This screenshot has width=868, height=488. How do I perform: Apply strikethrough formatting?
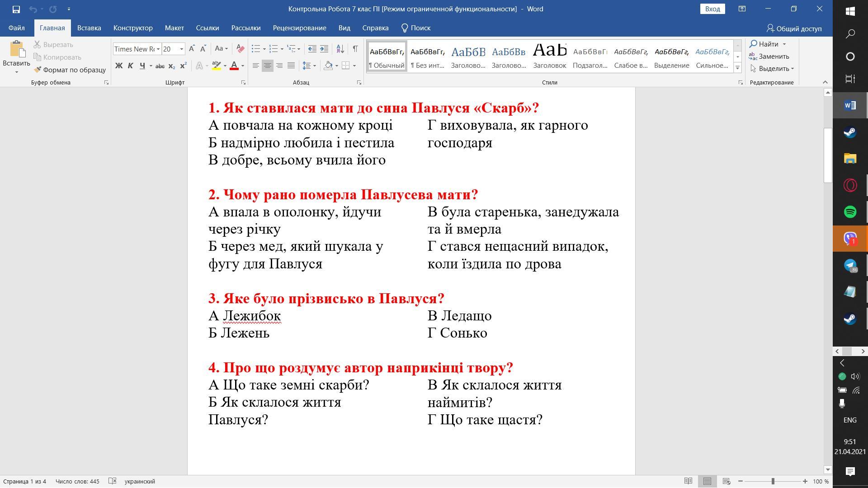pos(160,66)
